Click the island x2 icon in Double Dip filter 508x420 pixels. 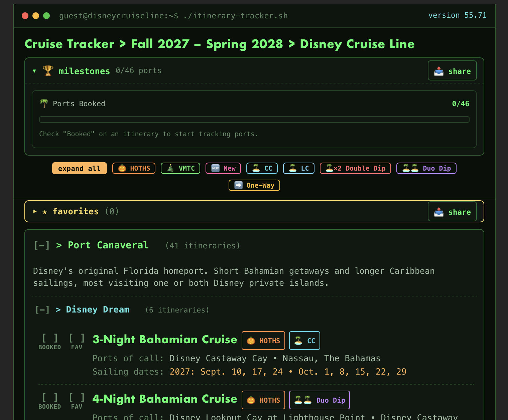coord(334,168)
